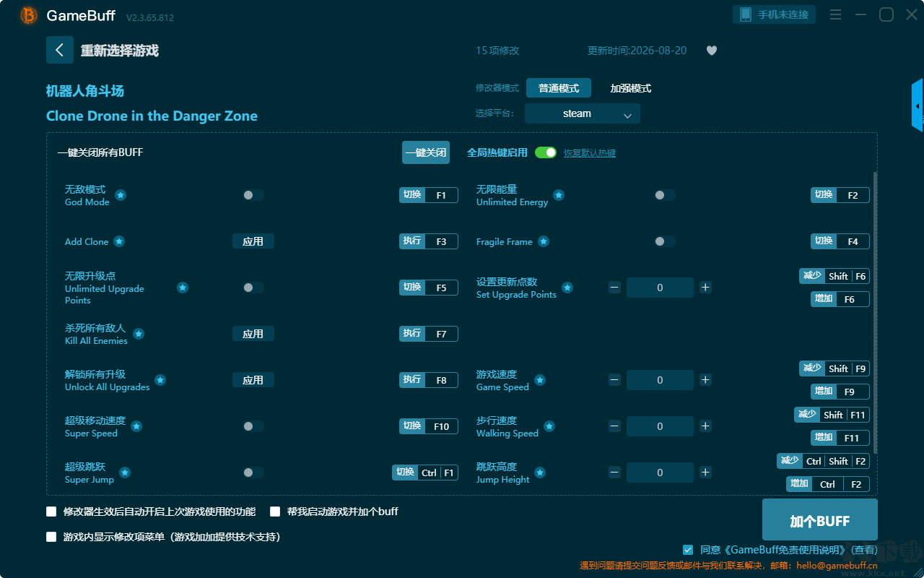Click the heart favorite icon
The width and height of the screenshot is (924, 578).
click(x=712, y=51)
